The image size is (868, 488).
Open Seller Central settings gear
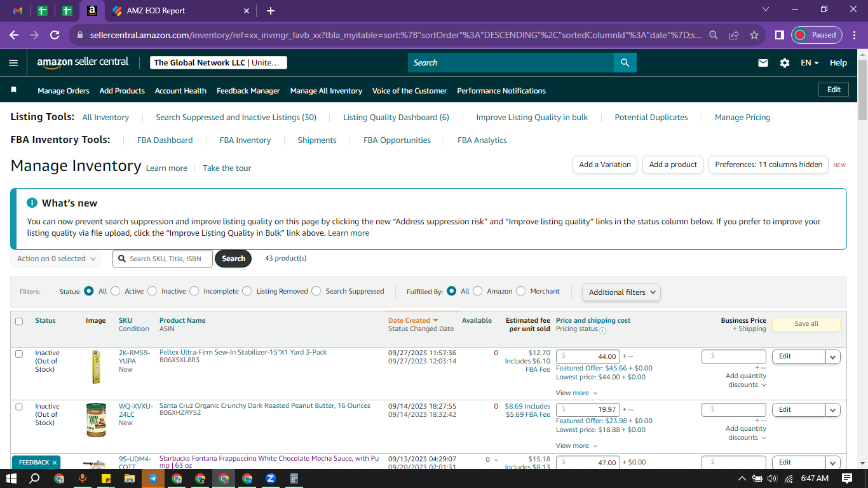785,63
